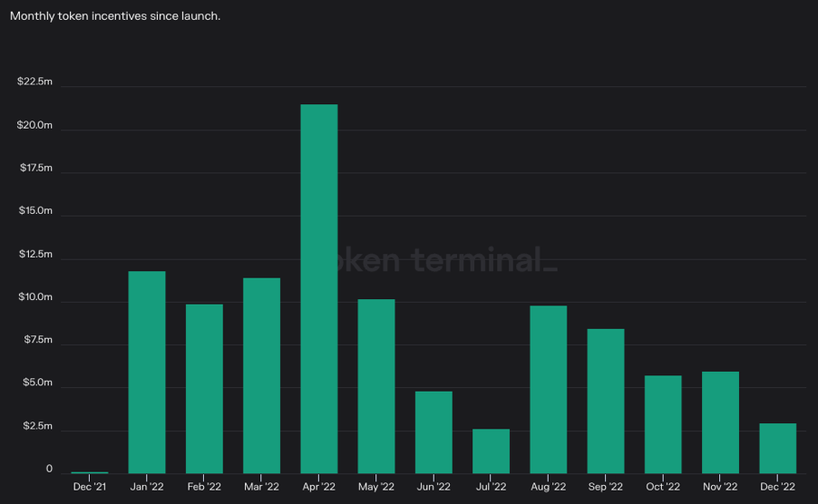
Task: Click the $10.0m y-axis label
Action: [34, 297]
